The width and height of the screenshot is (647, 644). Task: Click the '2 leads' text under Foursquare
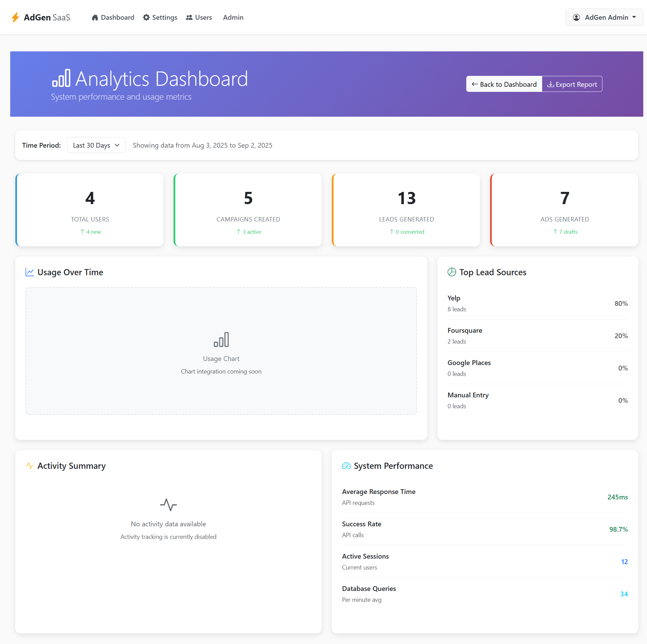click(x=457, y=342)
